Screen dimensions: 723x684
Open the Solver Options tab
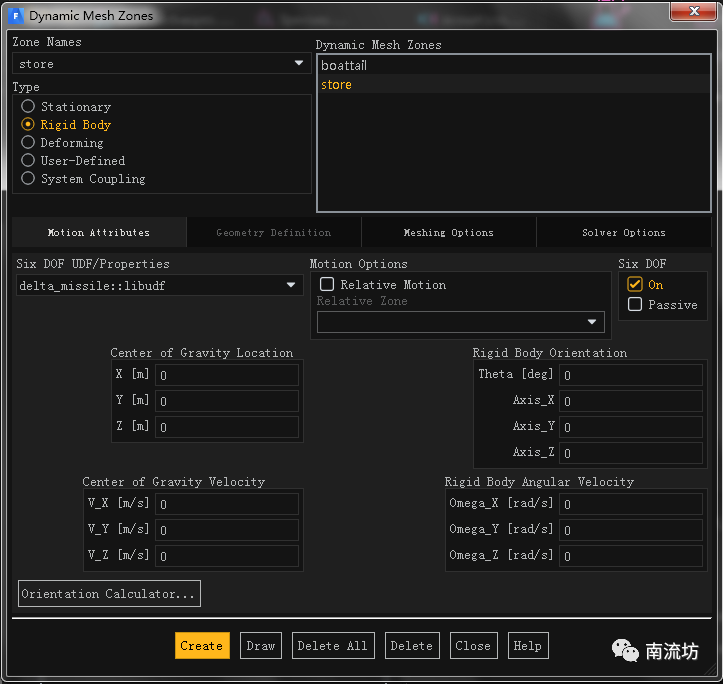pyautogui.click(x=623, y=233)
